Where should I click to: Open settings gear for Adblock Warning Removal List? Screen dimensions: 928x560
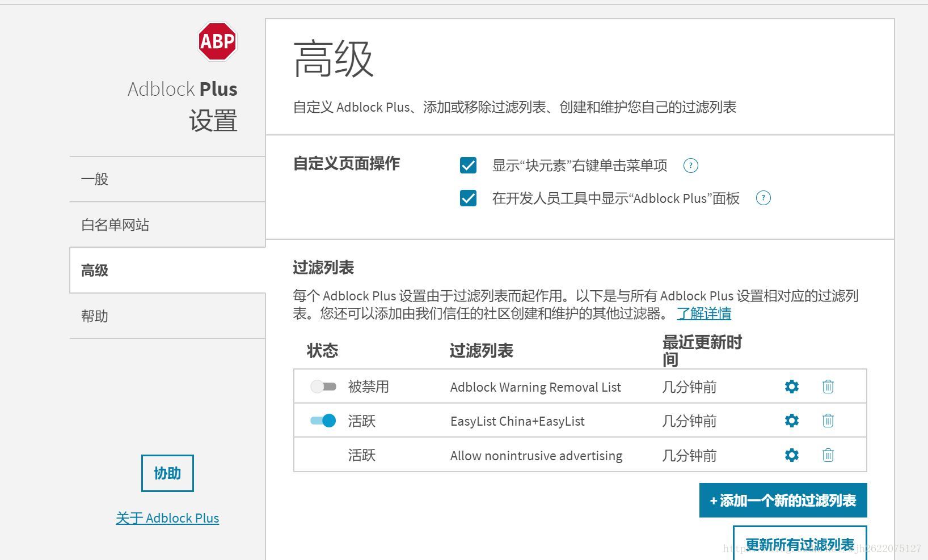792,387
